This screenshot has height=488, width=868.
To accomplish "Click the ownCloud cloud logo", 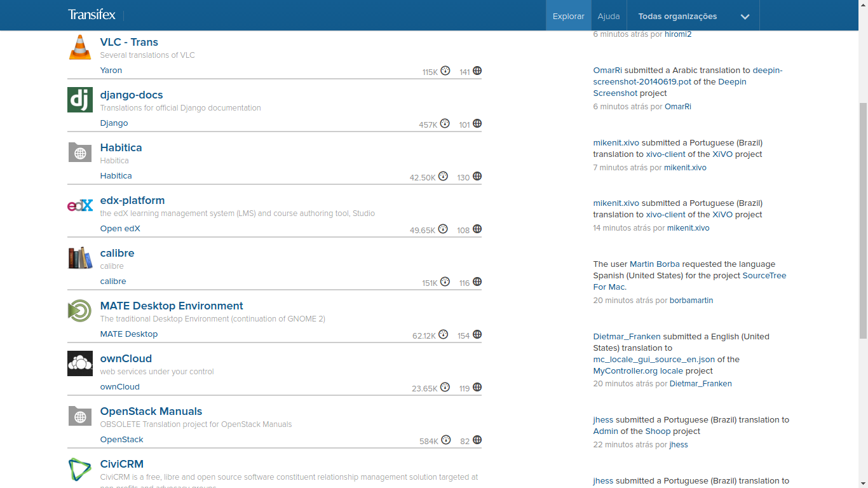I will pos(80,363).
